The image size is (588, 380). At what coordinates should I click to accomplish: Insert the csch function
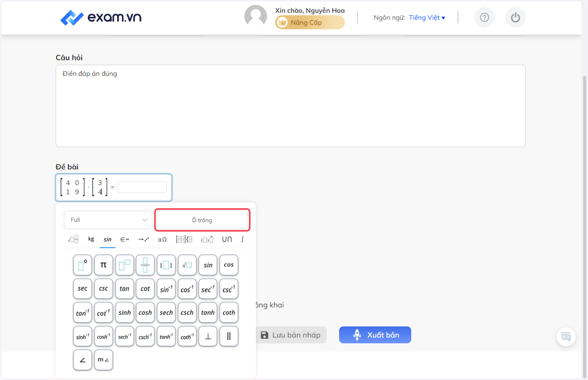187,312
